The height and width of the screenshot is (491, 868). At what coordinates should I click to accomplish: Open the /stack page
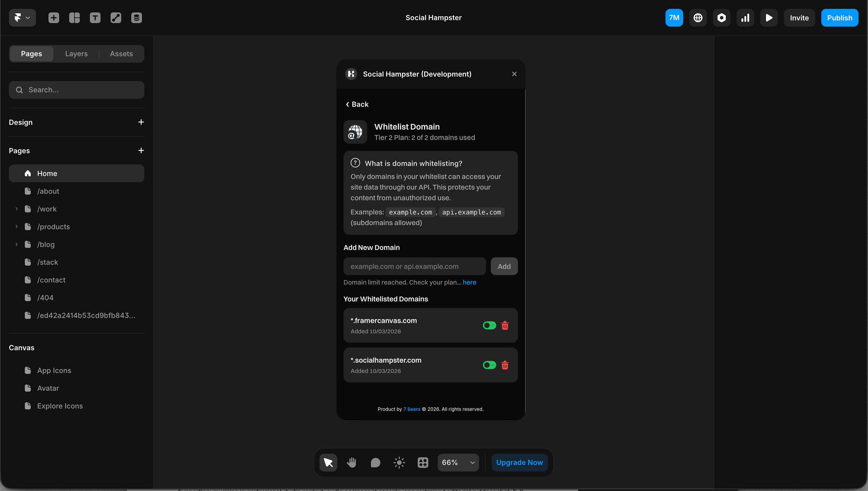pyautogui.click(x=77, y=262)
